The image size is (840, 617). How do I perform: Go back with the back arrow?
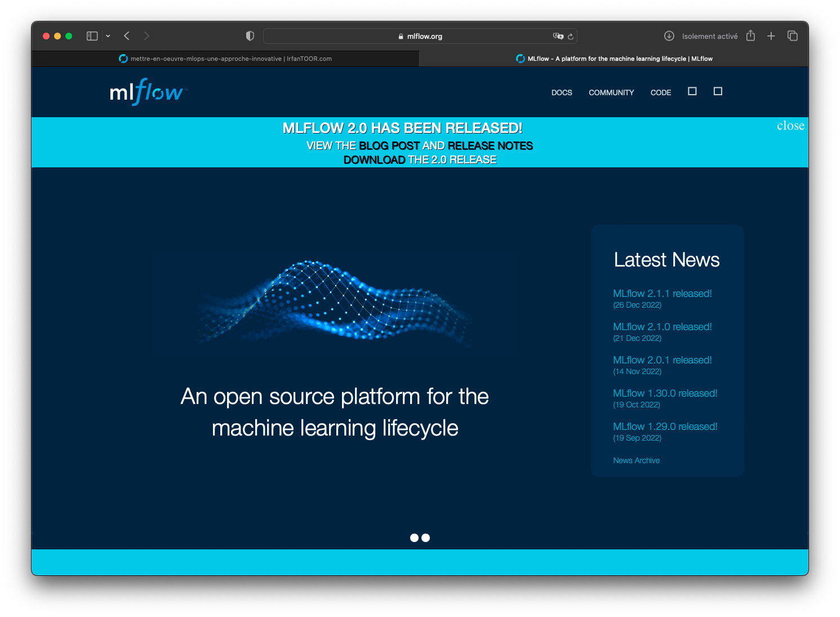[127, 36]
